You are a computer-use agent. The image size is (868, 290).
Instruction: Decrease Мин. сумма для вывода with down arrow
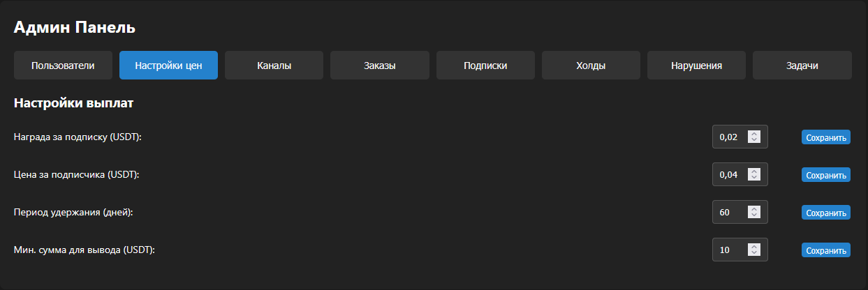coord(753,253)
